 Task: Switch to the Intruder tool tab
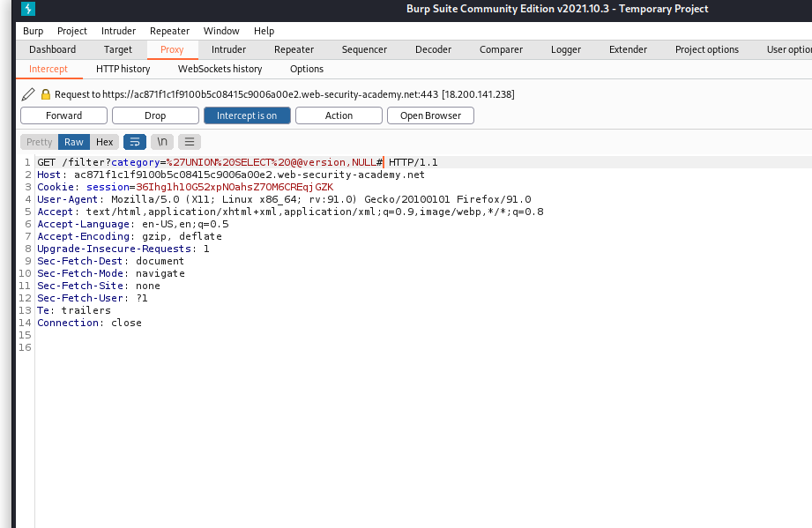pyautogui.click(x=229, y=49)
